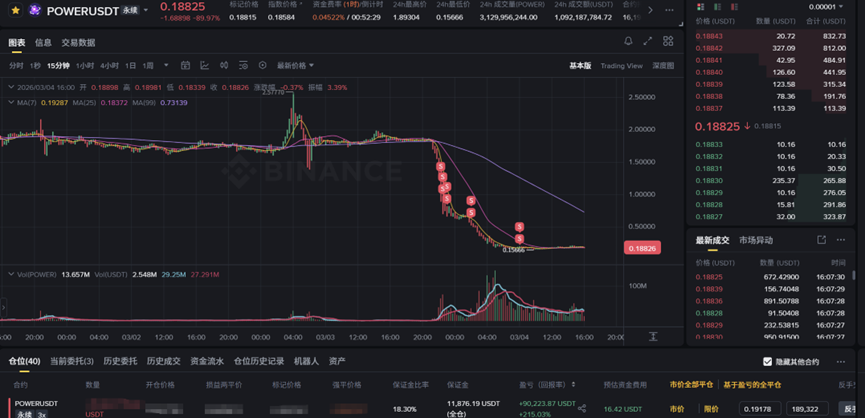The image size is (865, 418).
Task: Click the POWER token logo icon
Action: [35, 10]
